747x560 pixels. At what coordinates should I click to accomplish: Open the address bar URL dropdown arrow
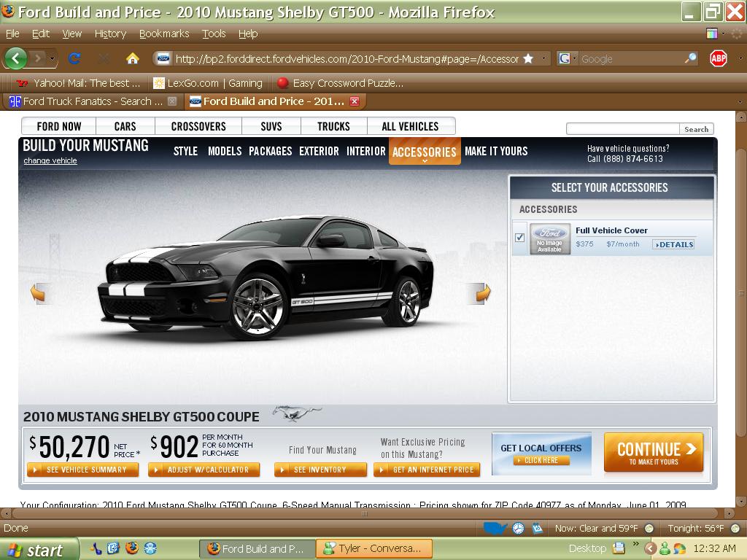(543, 58)
